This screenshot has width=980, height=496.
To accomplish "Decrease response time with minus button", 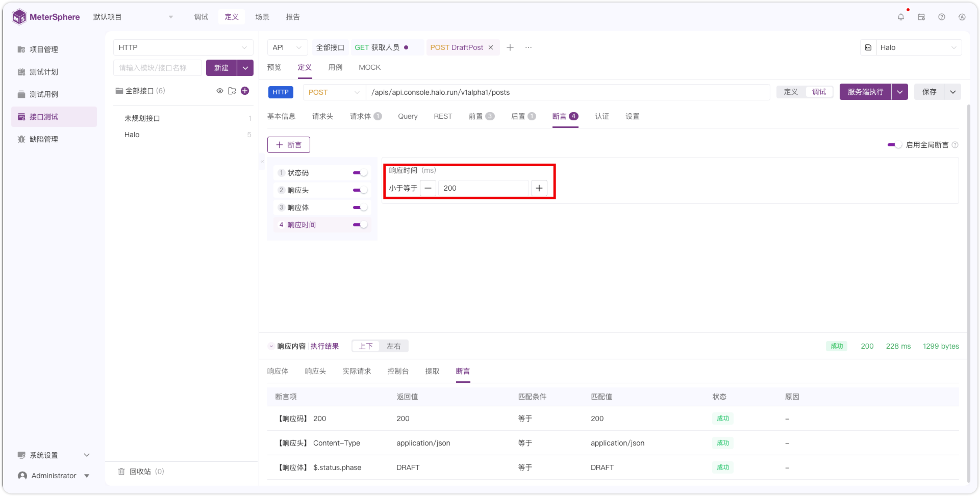I will click(x=428, y=188).
